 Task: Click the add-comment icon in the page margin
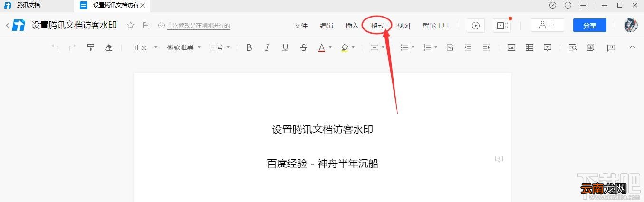pyautogui.click(x=499, y=159)
